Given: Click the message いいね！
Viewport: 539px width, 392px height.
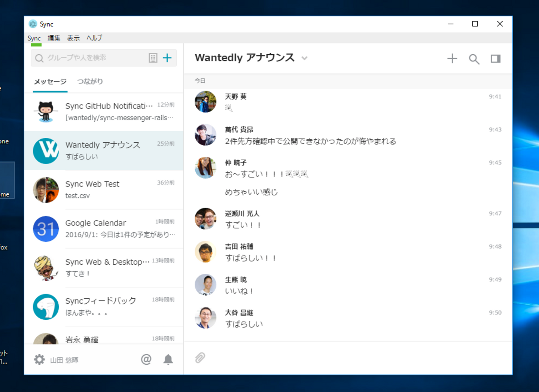Looking at the screenshot, I should pyautogui.click(x=240, y=291).
